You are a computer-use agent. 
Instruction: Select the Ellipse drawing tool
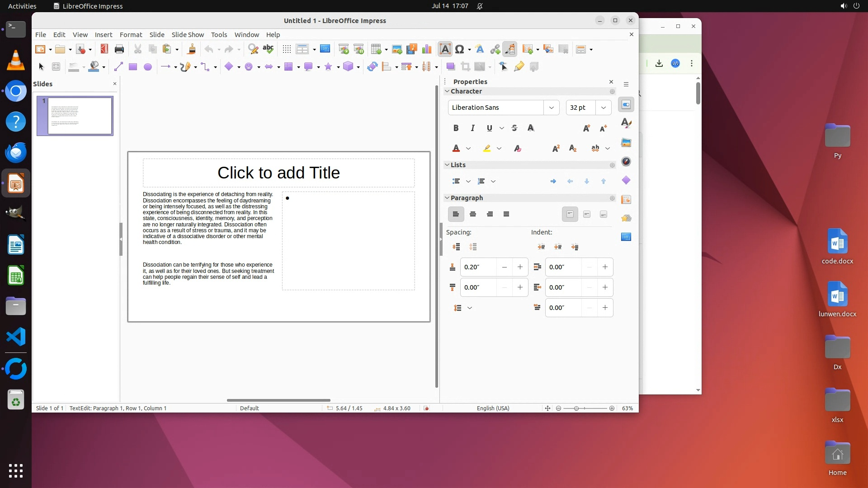(x=147, y=67)
